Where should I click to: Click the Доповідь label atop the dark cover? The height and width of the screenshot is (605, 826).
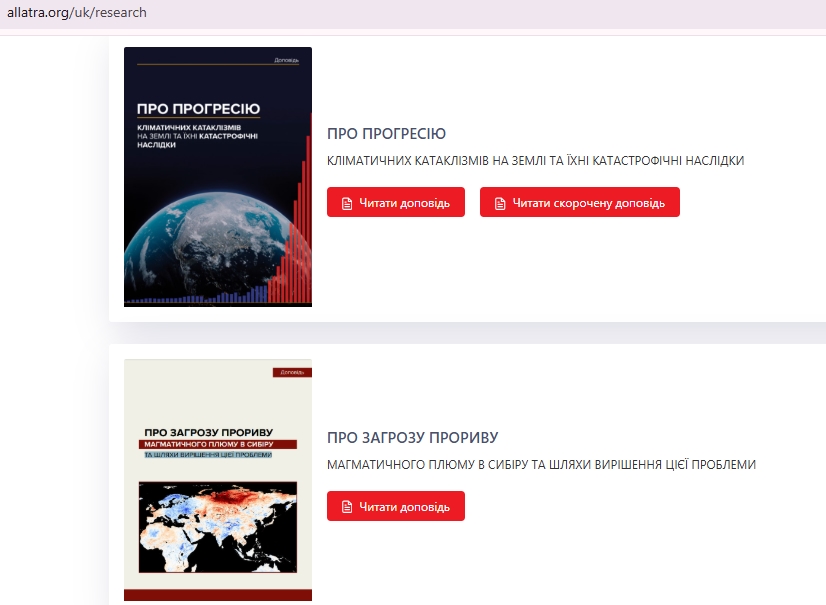286,60
